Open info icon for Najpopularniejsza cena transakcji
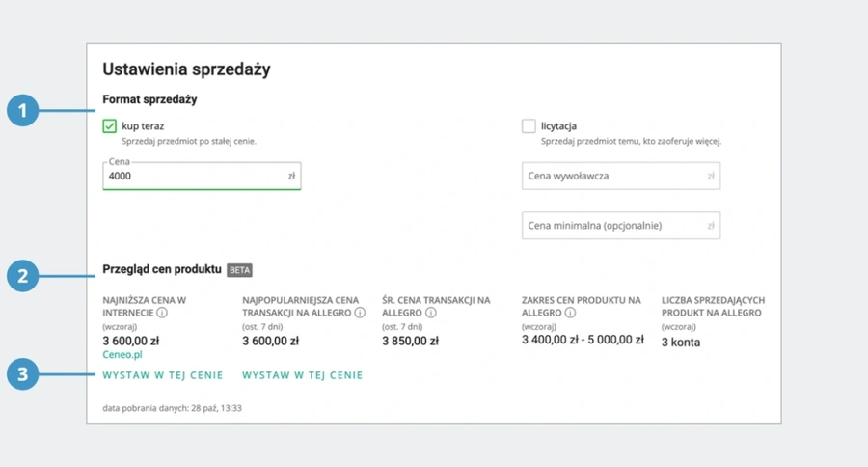The width and height of the screenshot is (868, 467). coord(360,313)
